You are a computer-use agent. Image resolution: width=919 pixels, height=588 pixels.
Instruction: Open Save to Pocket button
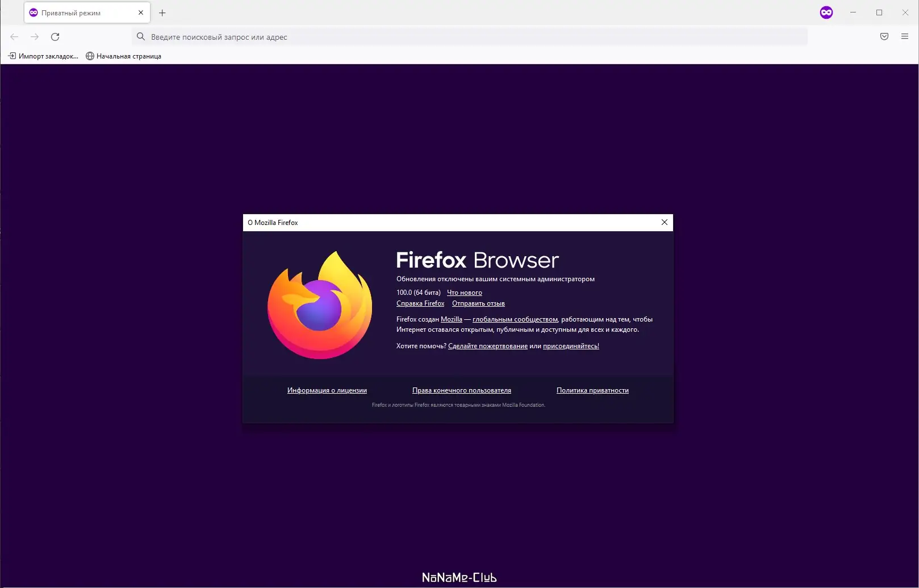pyautogui.click(x=884, y=37)
